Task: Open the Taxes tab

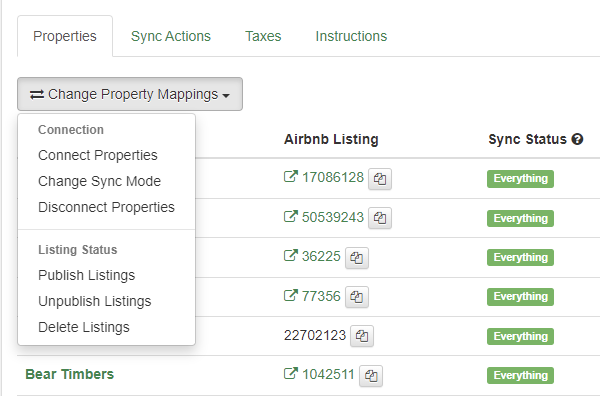Action: 263,36
